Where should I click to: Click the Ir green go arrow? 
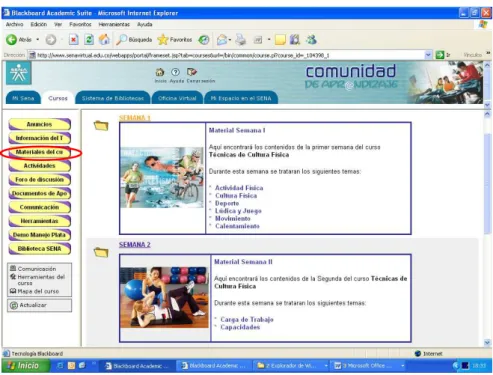440,55
